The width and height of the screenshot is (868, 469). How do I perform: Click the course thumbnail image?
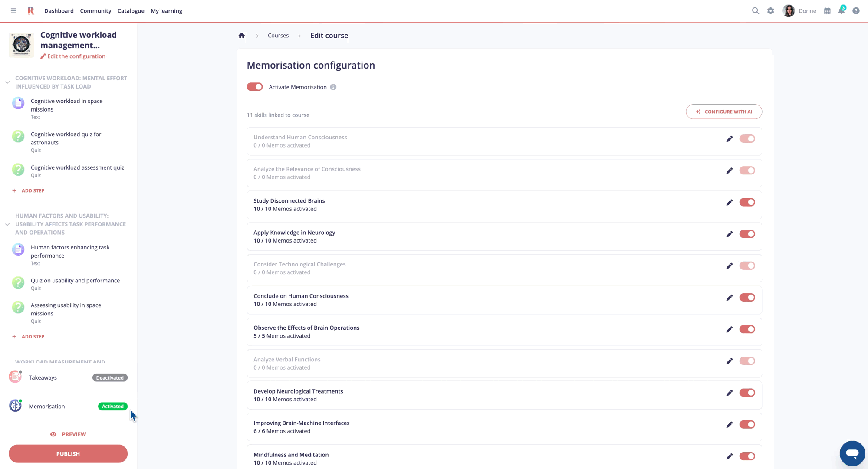pos(21,45)
